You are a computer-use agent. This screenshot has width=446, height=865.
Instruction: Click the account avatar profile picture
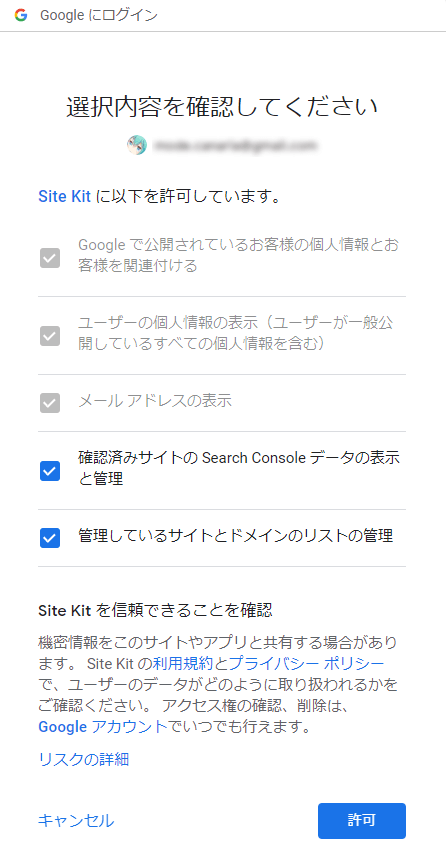click(x=137, y=145)
